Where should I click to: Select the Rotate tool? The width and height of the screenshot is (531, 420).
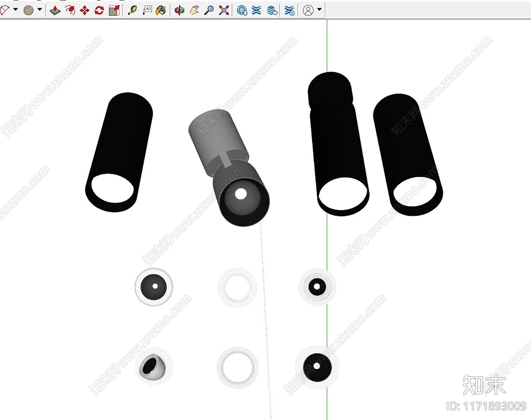click(99, 11)
